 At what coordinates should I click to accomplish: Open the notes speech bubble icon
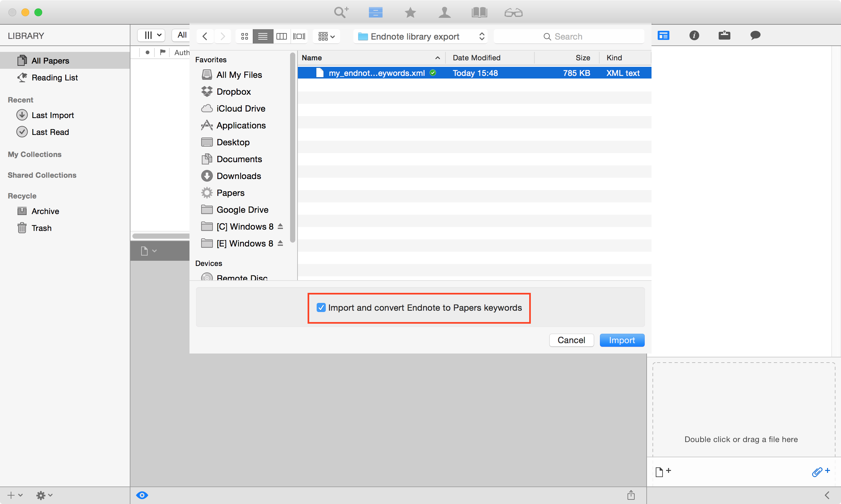[x=755, y=35]
